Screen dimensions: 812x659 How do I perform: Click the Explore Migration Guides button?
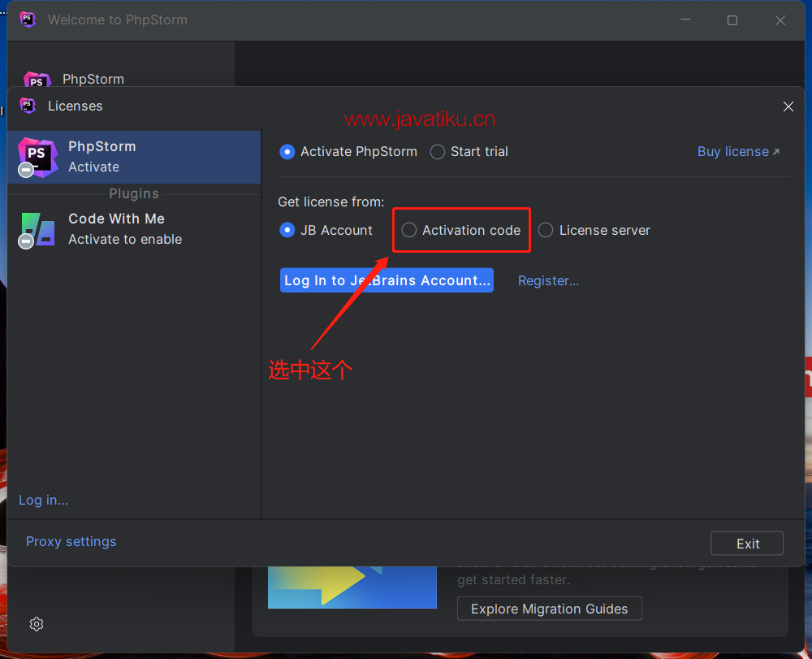click(549, 609)
